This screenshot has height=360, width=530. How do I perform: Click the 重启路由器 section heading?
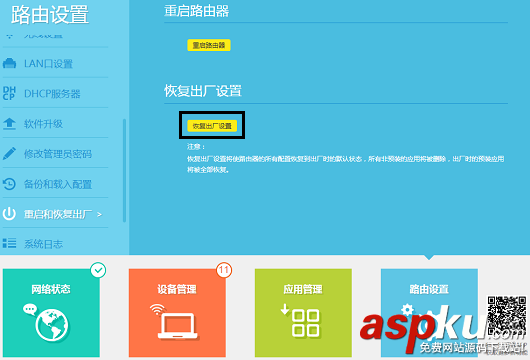pos(196,11)
